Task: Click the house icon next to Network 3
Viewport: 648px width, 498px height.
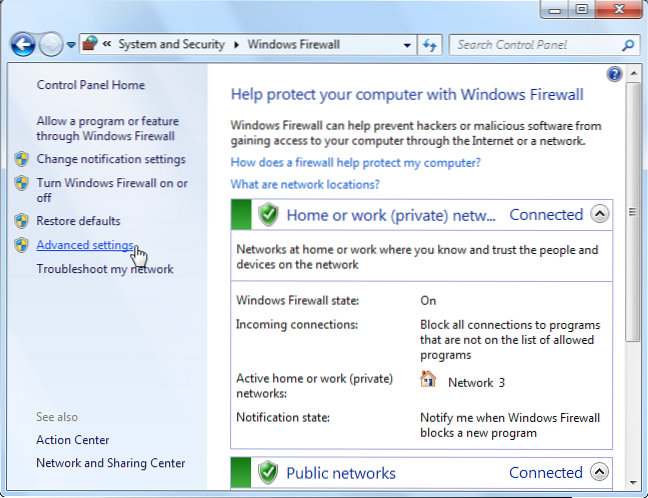Action: [x=428, y=380]
